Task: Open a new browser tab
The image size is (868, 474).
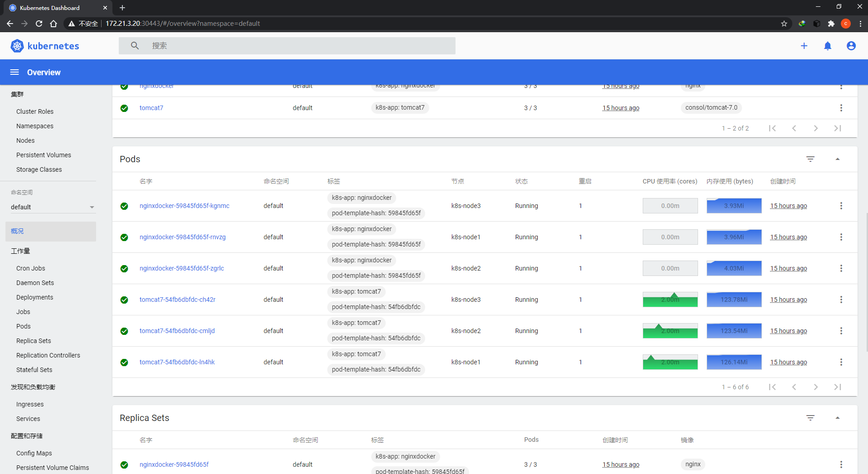Action: click(122, 8)
